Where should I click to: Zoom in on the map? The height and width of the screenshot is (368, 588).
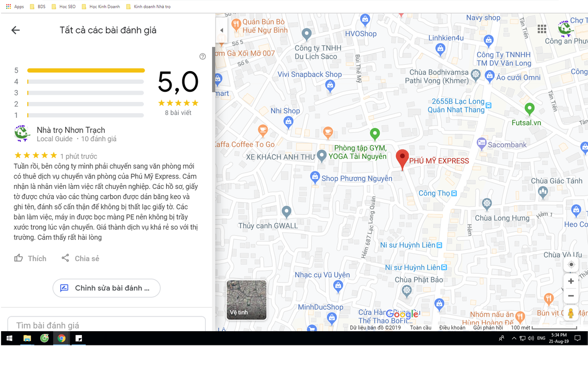(x=571, y=281)
